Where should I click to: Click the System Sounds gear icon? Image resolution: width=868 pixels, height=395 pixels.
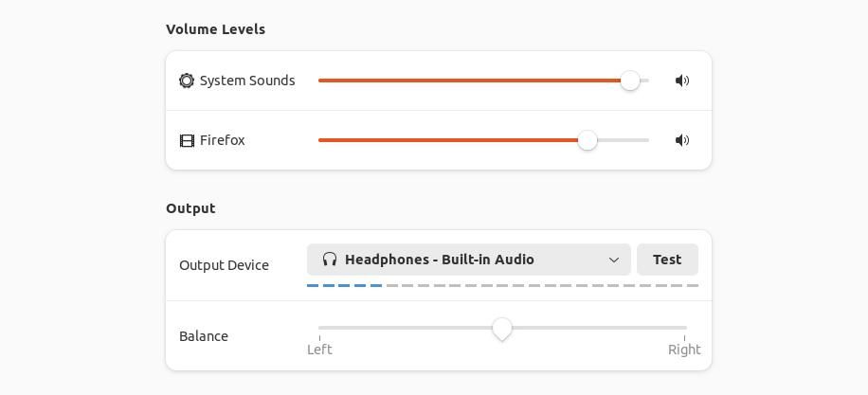pyautogui.click(x=187, y=81)
